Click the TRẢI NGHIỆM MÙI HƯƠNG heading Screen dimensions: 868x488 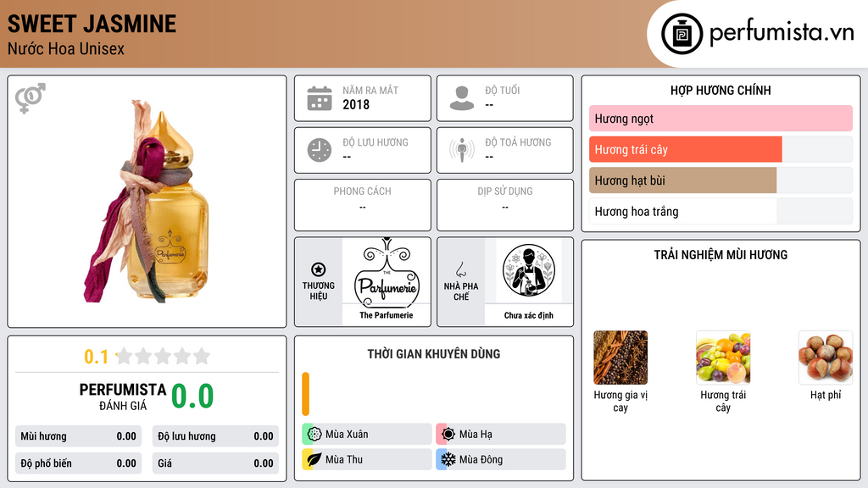pos(721,255)
